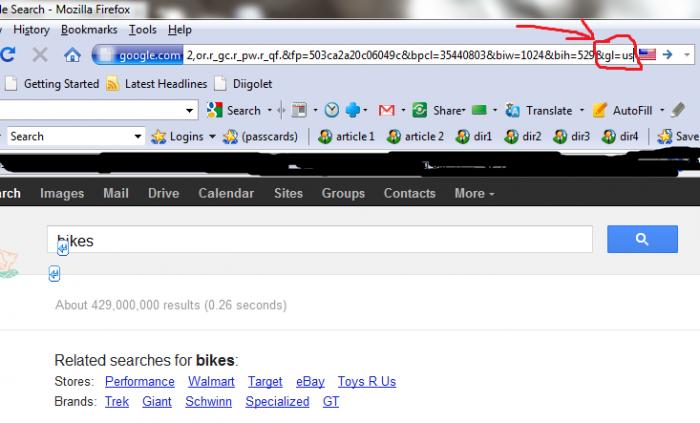This screenshot has height=423, width=700.
Task: Click the AutoFill toolbar button
Action: click(x=622, y=110)
